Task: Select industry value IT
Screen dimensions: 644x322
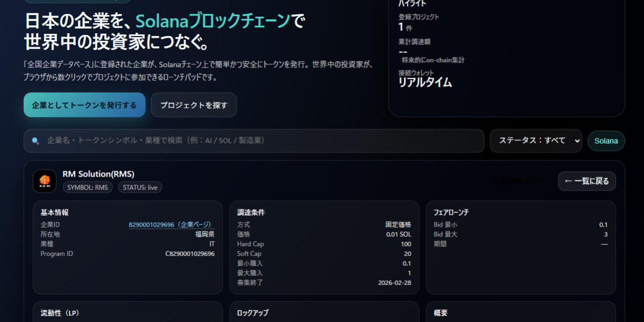Action: click(212, 244)
